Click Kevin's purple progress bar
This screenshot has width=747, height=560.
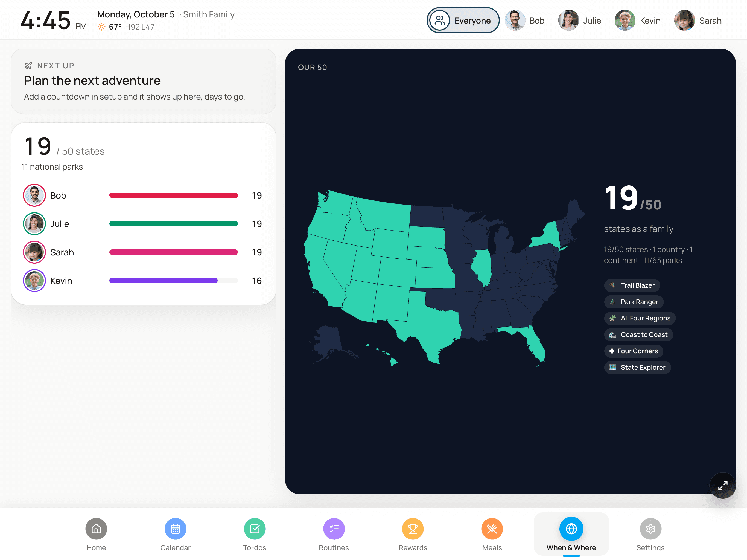coord(164,280)
